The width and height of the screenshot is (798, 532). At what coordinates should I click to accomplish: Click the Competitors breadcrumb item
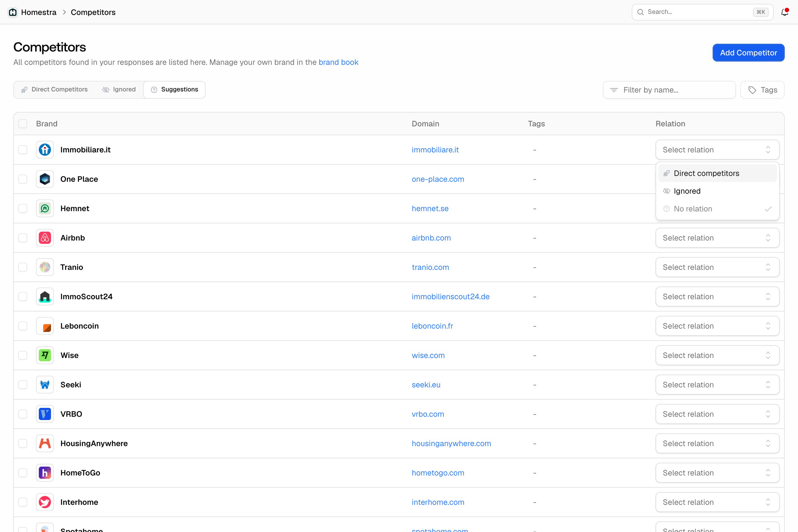(93, 12)
